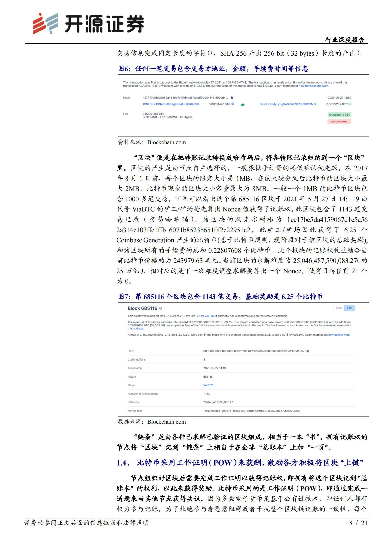Click the footer disclaimer 请务必参阅正文后面的信息披露和法律声明
This screenshot has height=555, width=392.
(x=87, y=523)
